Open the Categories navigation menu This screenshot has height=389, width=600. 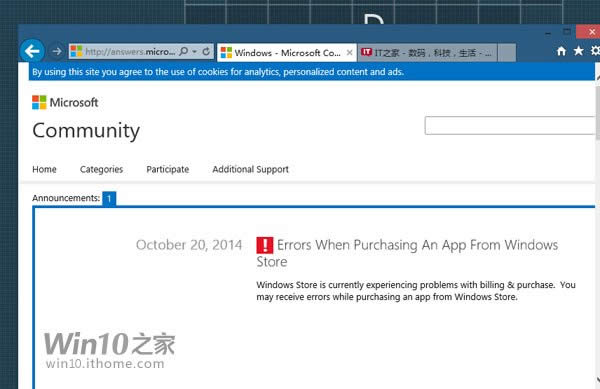[101, 169]
